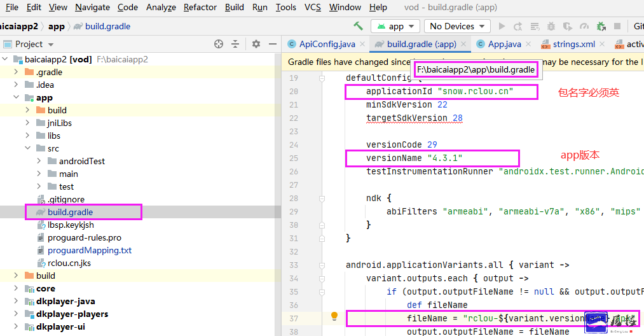Expand the core module
This screenshot has width=644, height=336.
tap(16, 288)
